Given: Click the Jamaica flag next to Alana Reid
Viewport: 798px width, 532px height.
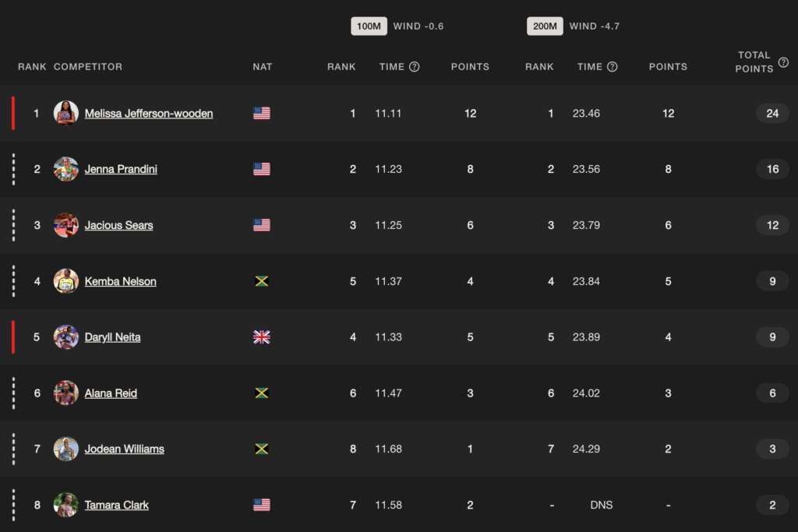Looking at the screenshot, I should tap(262, 393).
